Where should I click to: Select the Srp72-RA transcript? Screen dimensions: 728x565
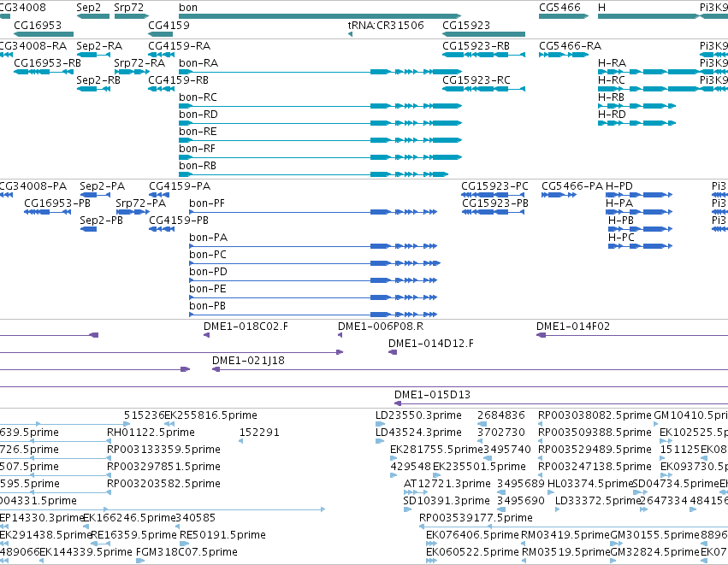coord(132,72)
